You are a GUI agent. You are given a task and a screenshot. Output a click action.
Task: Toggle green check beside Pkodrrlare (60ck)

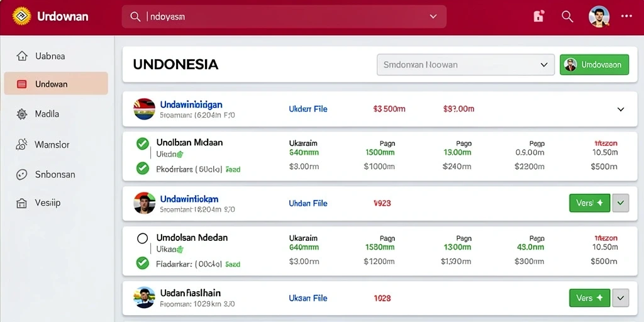coord(143,169)
